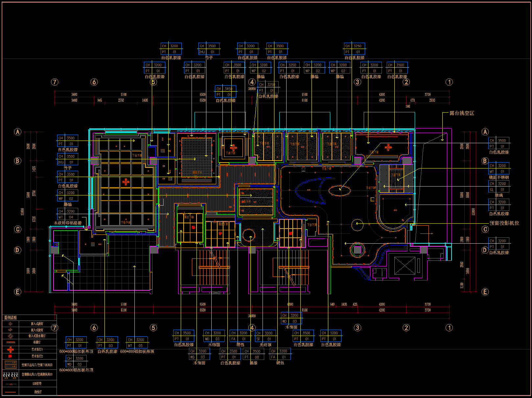The image size is (532, 398).
Task: Select the LED strip legend symbol
Action: pyautogui.click(x=11, y=384)
